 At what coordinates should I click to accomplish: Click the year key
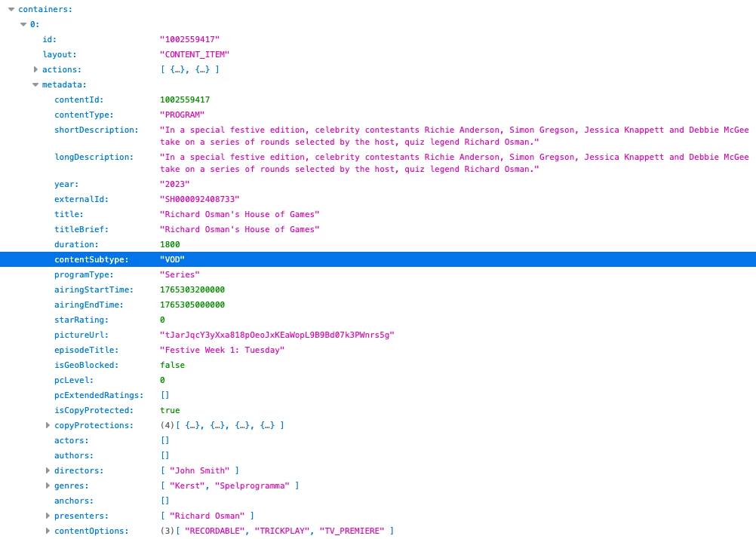click(x=66, y=184)
